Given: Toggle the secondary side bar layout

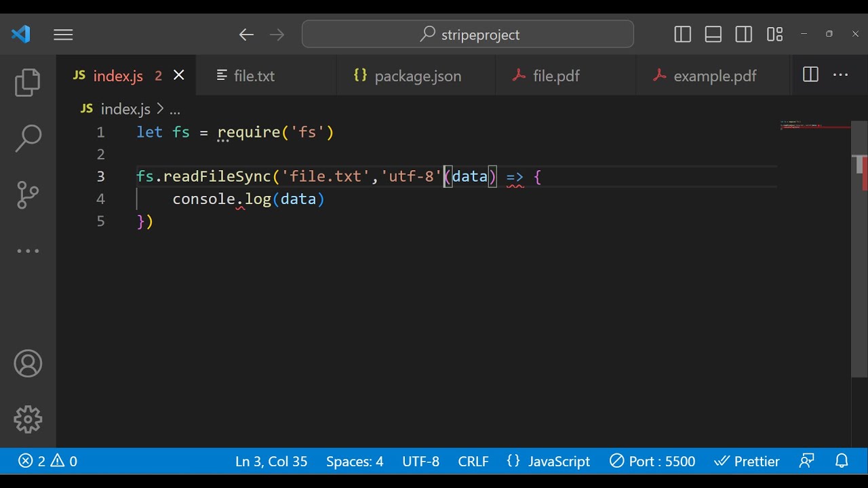Looking at the screenshot, I should (x=744, y=35).
